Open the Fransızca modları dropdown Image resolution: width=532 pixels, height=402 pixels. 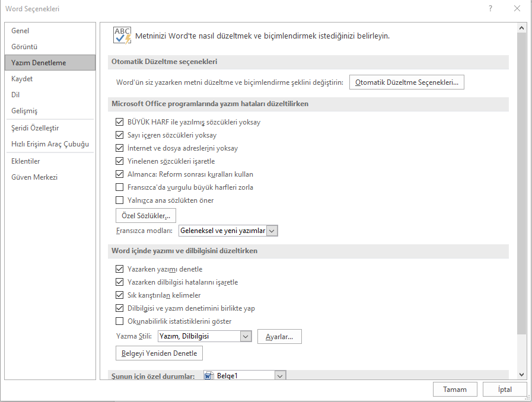[272, 231]
